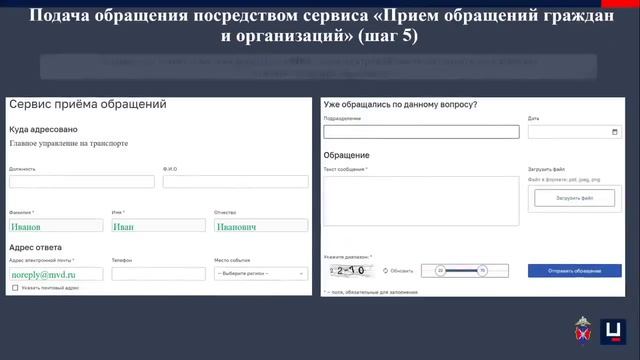
Task: Grab the left range slider handle marked 20
Action: (440, 271)
